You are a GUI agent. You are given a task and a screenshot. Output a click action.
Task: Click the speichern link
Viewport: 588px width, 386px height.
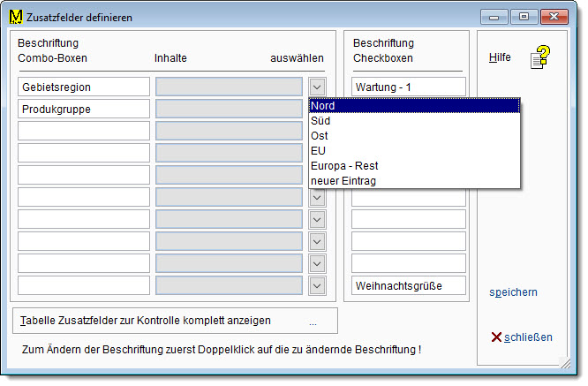[x=513, y=292]
